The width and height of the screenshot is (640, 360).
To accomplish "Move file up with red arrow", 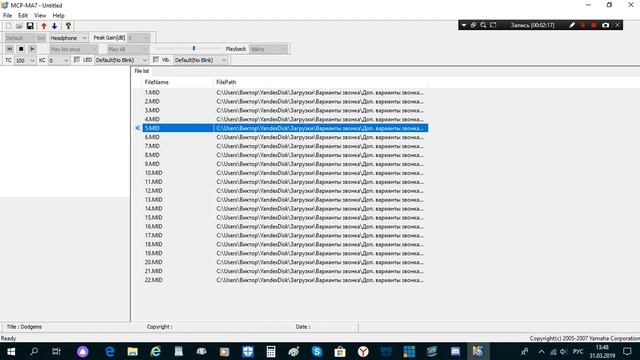I will 44,26.
